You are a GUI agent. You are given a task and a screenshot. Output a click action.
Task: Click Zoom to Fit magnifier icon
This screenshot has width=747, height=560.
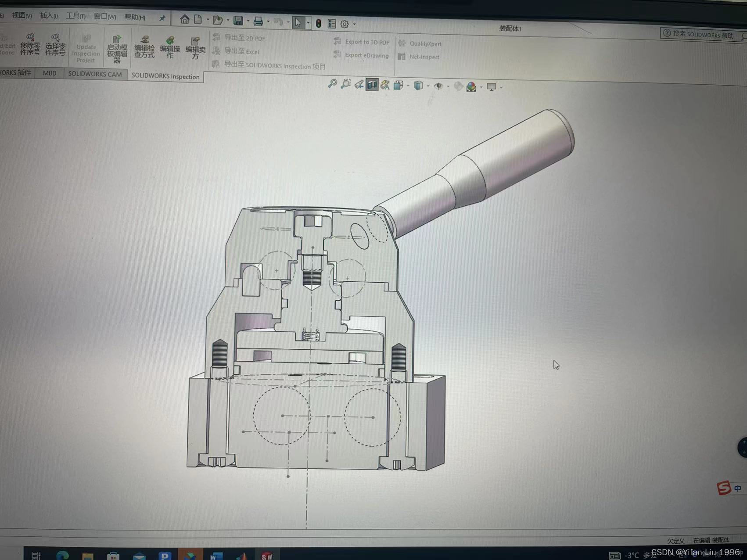[x=332, y=83]
